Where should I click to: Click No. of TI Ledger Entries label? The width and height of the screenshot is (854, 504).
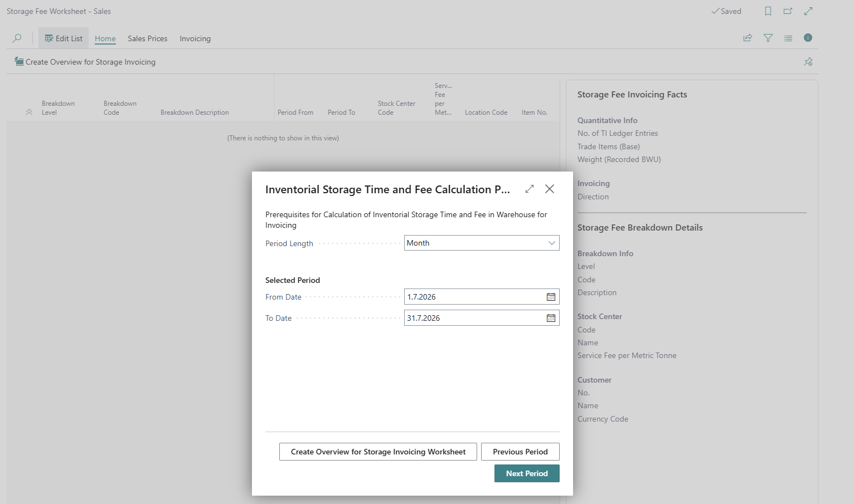click(618, 133)
